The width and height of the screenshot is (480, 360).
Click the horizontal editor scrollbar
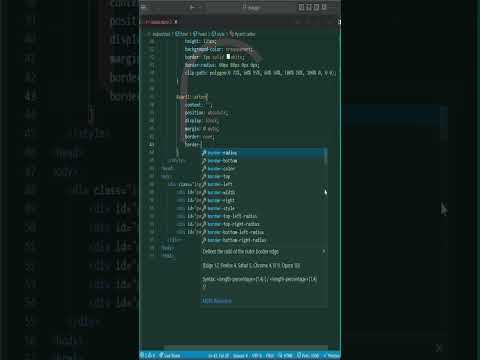245,348
